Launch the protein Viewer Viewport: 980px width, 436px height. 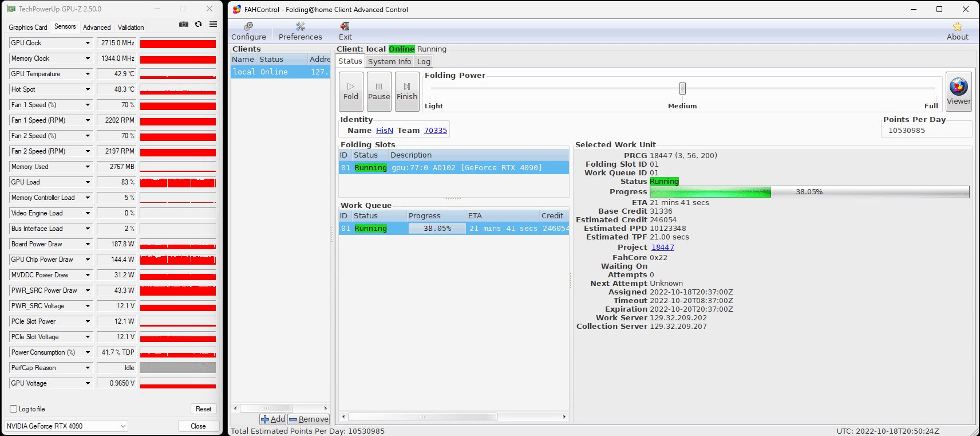click(x=958, y=92)
